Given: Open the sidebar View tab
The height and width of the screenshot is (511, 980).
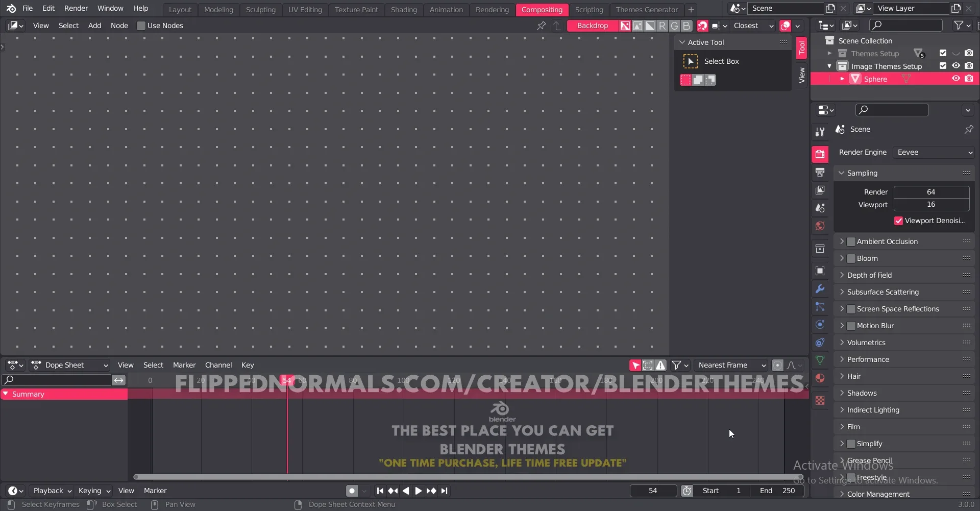Looking at the screenshot, I should (802, 75).
